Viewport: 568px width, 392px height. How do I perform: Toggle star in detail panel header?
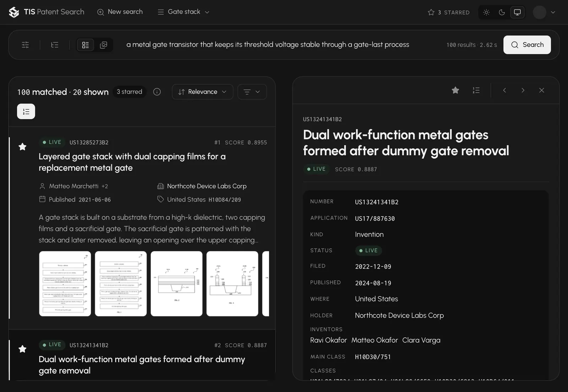point(455,90)
